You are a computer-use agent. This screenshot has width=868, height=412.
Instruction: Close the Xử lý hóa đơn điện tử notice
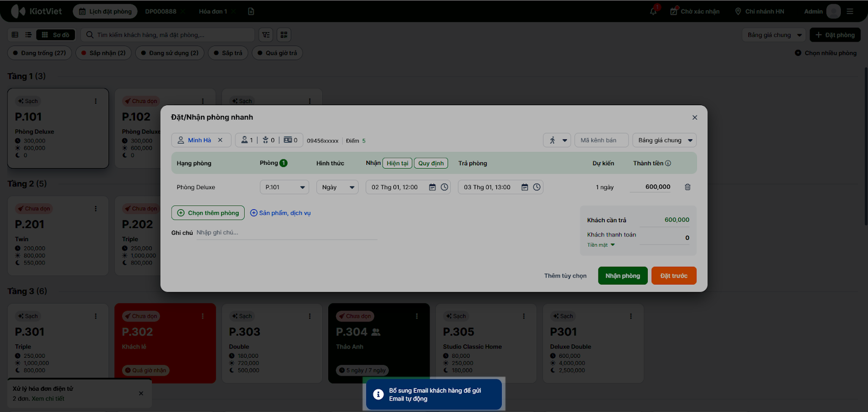coord(141,394)
